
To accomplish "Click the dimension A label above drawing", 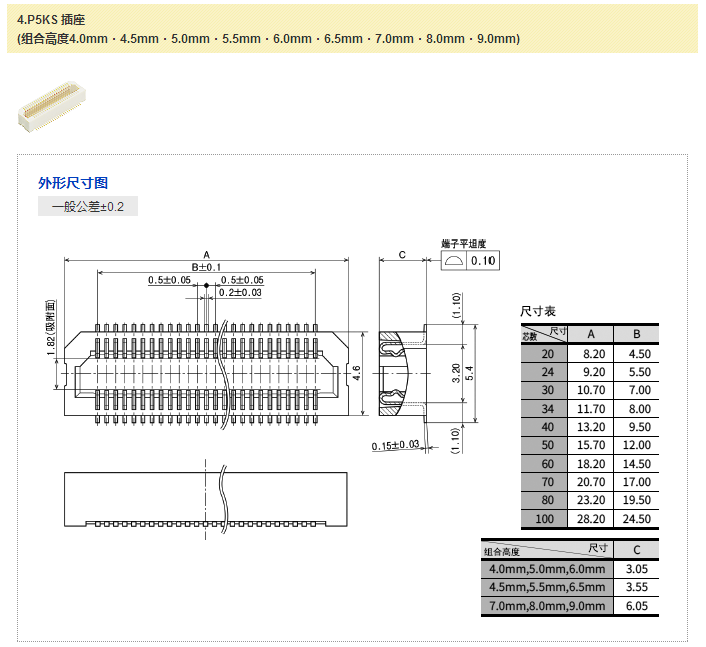I will tap(206, 254).
